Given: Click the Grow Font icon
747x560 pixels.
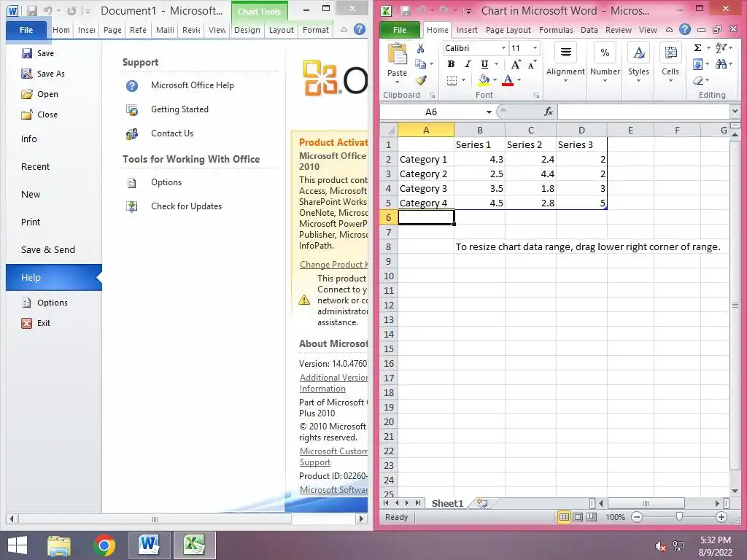Looking at the screenshot, I should [516, 64].
